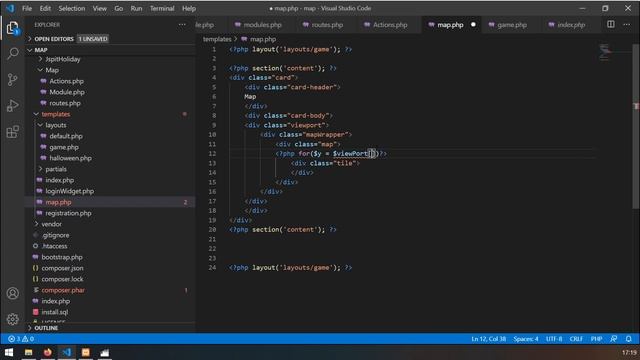Switch to Visual Studio Code taskbar icon
Viewport: 640px width, 360px height.
(67, 352)
